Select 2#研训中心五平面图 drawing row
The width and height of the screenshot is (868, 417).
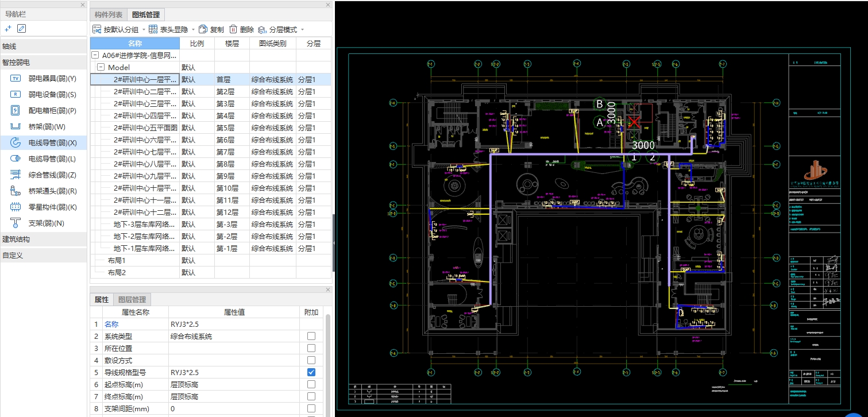[211, 128]
